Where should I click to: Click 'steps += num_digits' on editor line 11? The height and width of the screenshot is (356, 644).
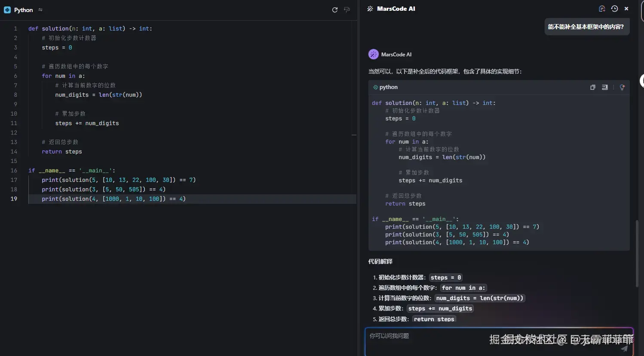87,123
